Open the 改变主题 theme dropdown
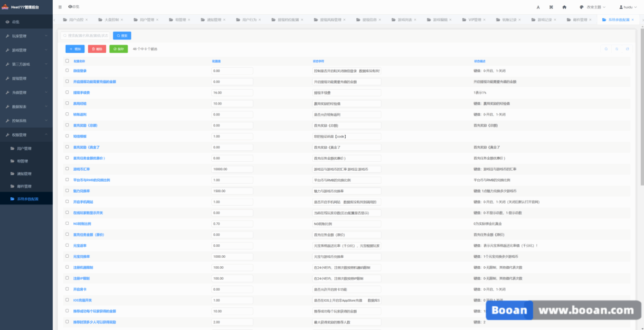Screen dimensions: 644x330 593,6
